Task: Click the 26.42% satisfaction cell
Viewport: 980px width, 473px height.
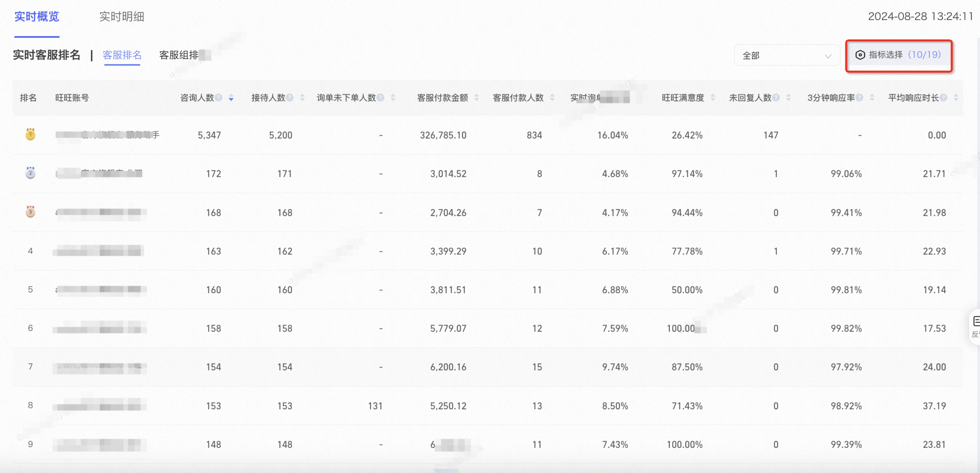Action: tap(687, 135)
